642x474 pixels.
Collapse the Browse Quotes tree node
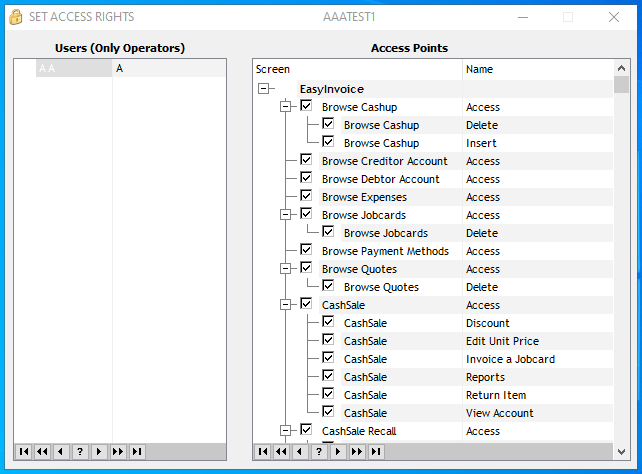coord(285,269)
